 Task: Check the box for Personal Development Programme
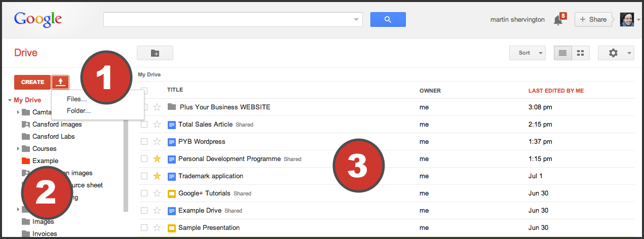click(x=144, y=158)
